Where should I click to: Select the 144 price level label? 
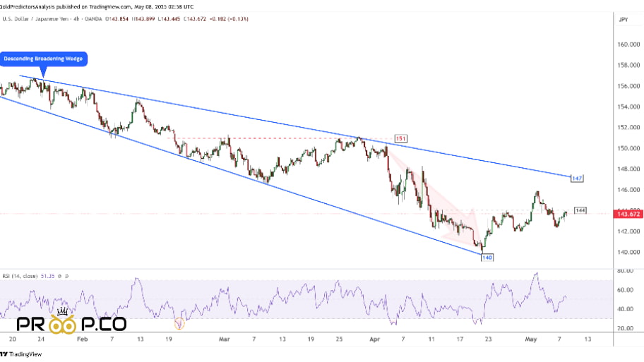point(580,210)
